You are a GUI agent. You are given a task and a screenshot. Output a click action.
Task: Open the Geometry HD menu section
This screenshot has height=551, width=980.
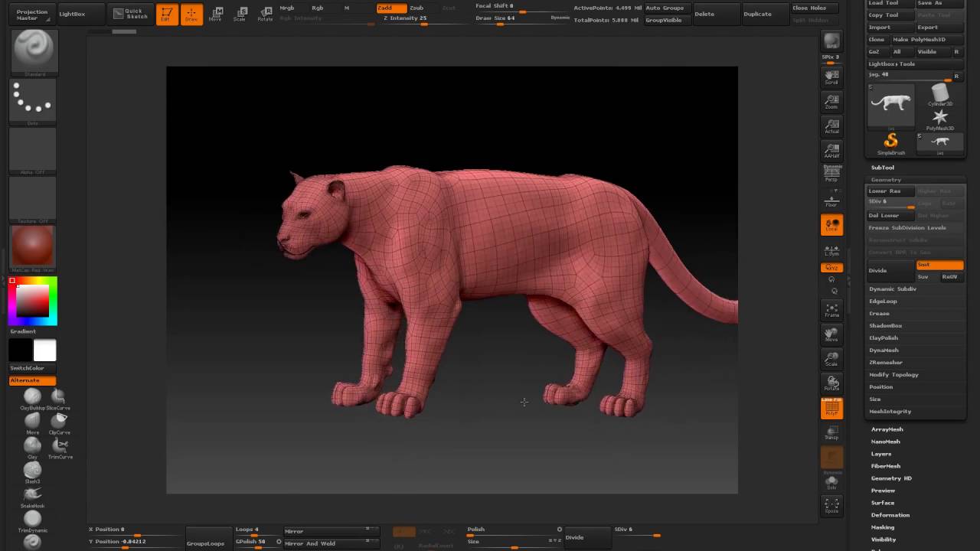tap(891, 478)
